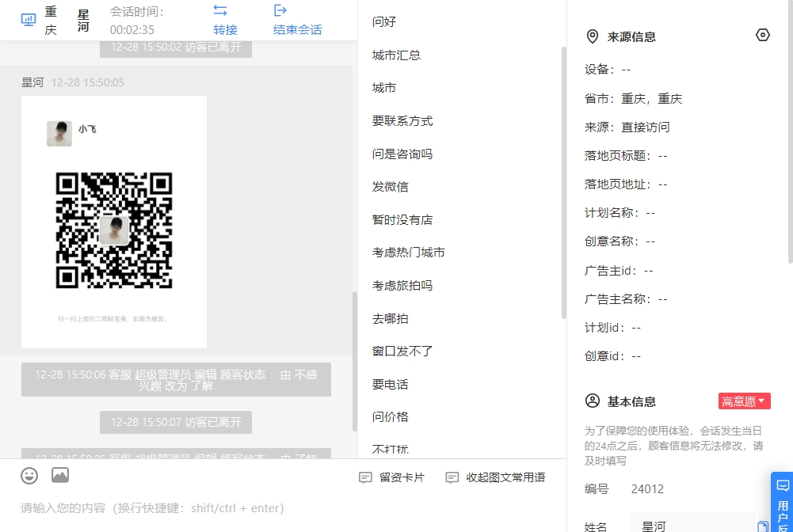Click the 星河 sender name above the card

click(32, 82)
